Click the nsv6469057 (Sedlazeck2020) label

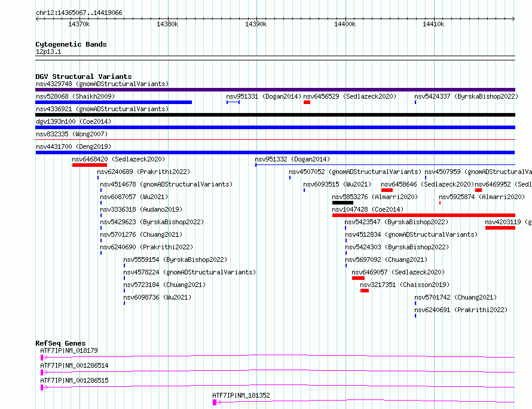398,272
